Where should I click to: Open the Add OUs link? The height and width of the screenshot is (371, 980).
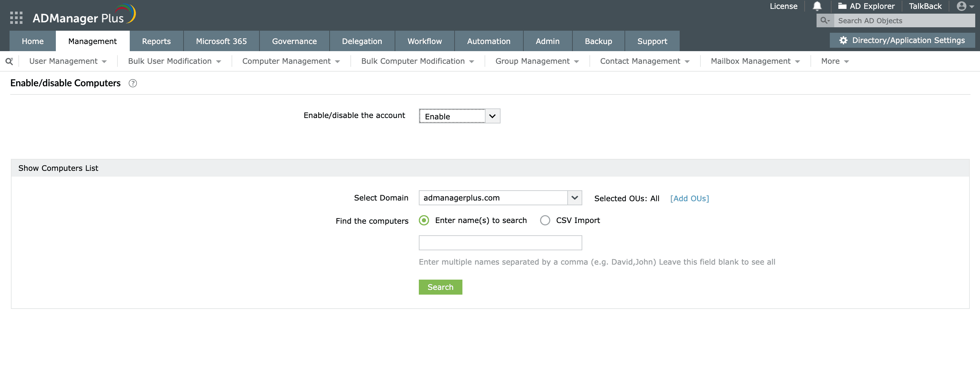tap(689, 198)
